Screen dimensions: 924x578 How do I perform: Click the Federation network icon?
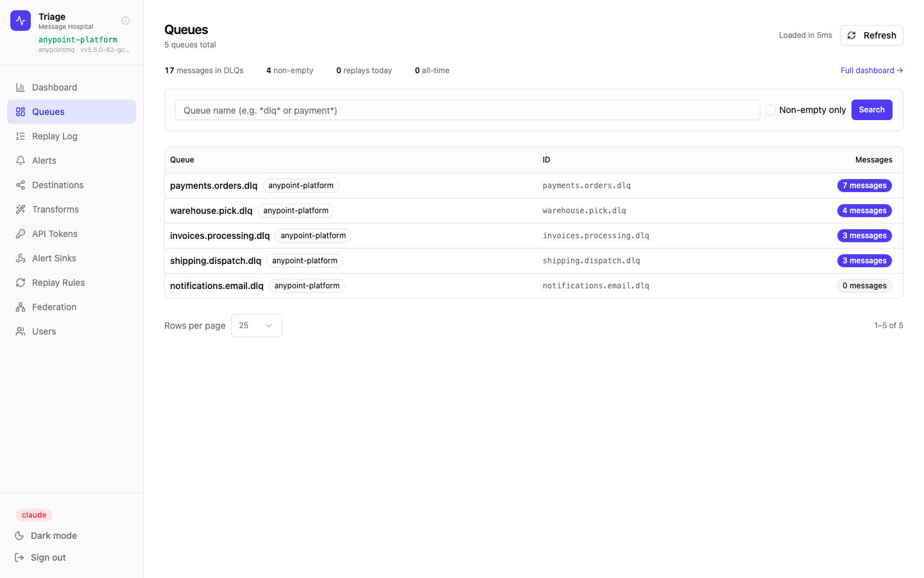21,307
